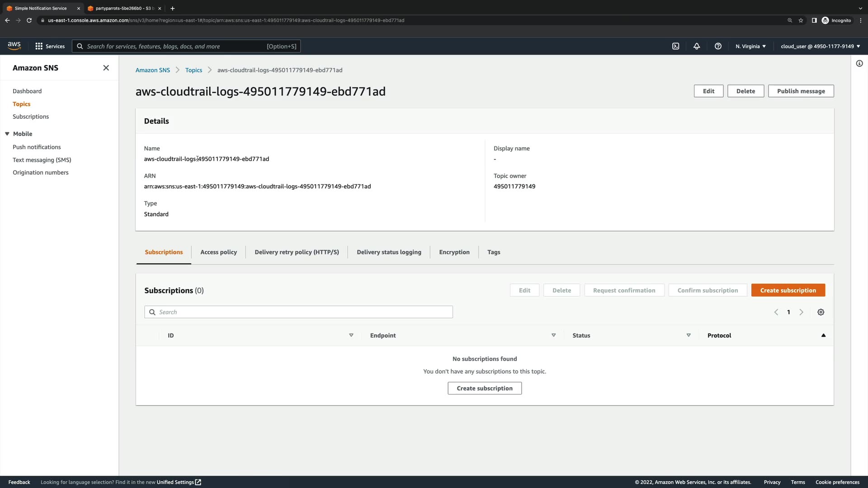Click the Publish message button
The width and height of the screenshot is (868, 488).
coord(801,91)
